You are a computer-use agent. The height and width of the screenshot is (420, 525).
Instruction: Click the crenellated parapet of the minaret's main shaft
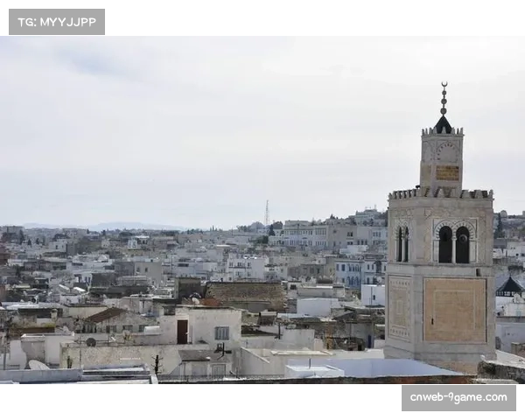coord(440,193)
